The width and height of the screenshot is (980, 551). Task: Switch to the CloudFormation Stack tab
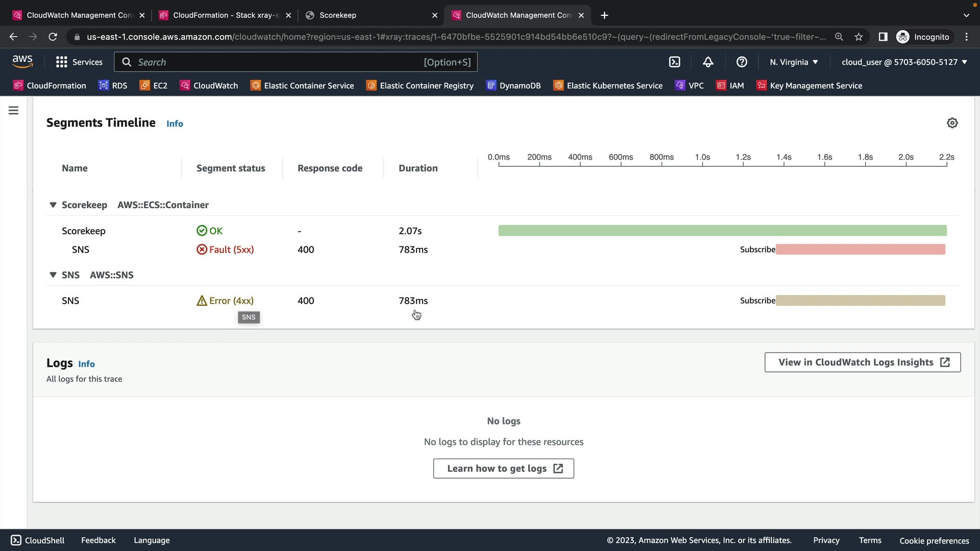(225, 15)
